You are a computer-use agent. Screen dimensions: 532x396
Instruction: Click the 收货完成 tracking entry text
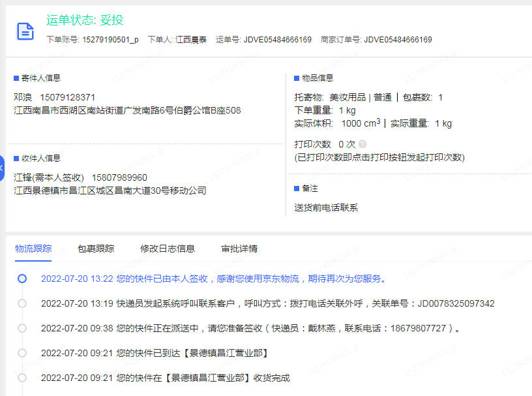(x=166, y=378)
